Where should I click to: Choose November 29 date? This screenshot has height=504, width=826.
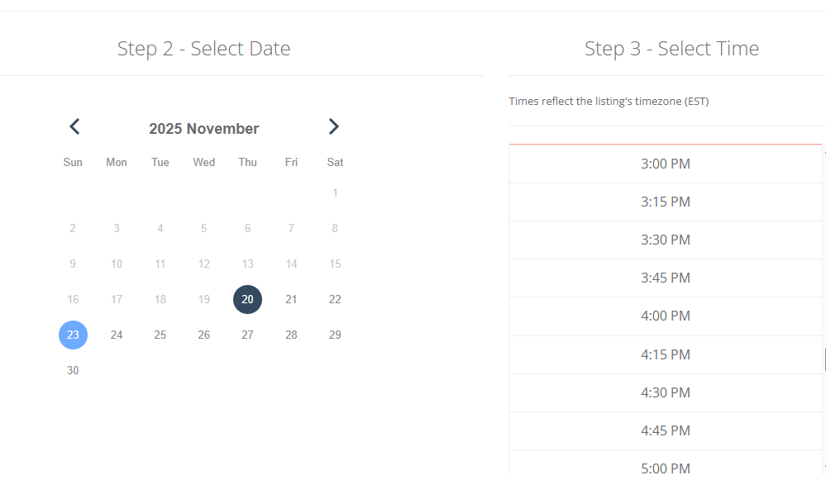coord(335,335)
